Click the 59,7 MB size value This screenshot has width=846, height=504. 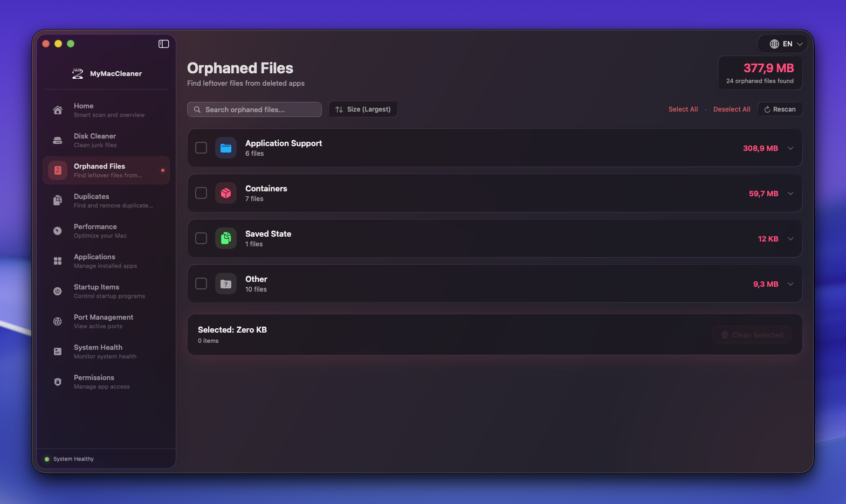pos(764,194)
